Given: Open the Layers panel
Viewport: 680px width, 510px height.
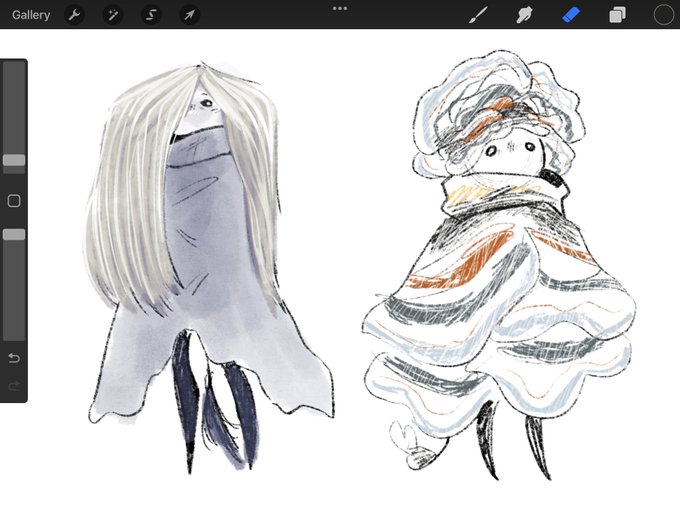Looking at the screenshot, I should (617, 15).
